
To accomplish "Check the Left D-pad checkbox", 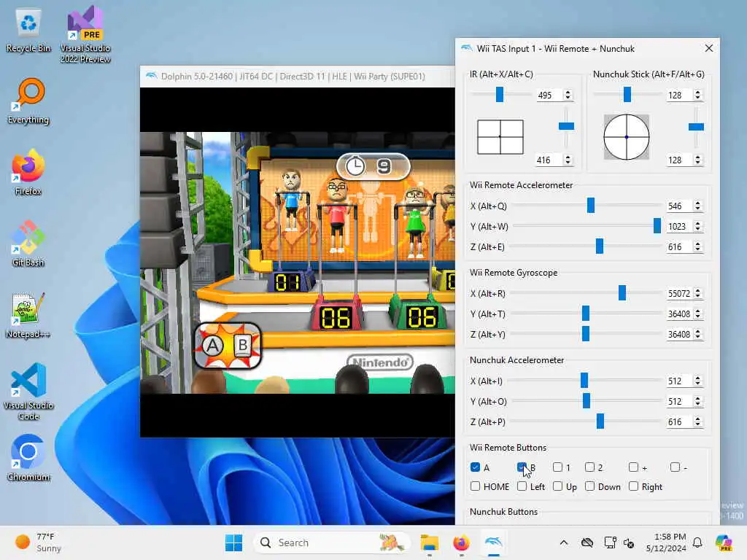I will (522, 486).
